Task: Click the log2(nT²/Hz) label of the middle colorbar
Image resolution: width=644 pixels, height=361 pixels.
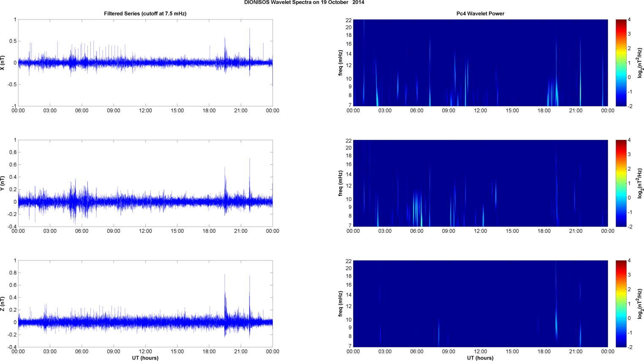Action: 640,183
